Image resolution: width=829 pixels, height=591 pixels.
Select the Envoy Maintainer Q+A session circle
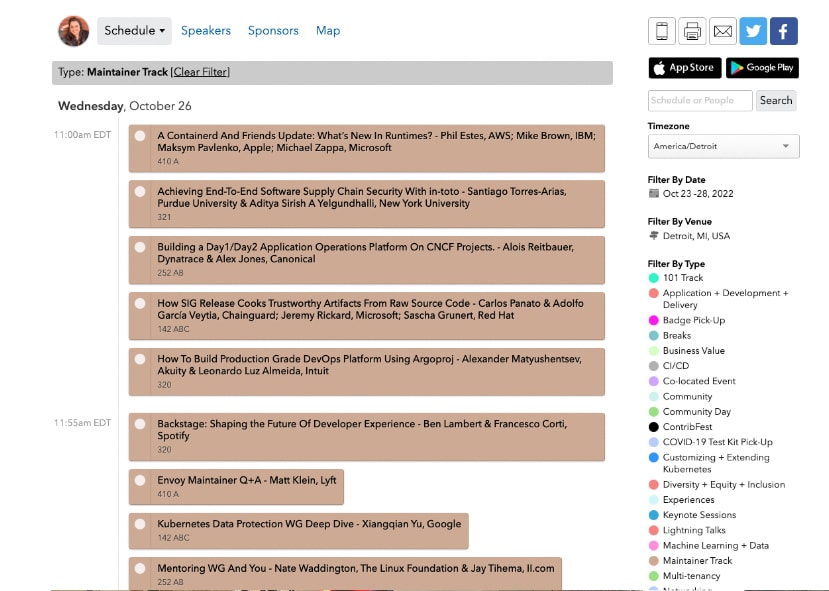tap(140, 480)
